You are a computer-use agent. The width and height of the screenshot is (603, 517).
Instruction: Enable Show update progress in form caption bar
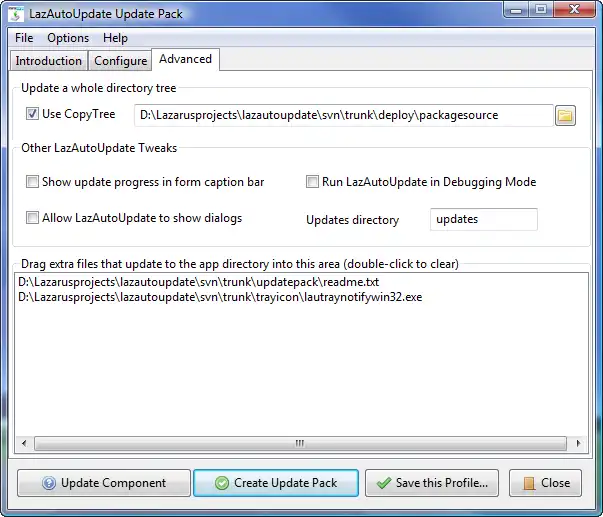point(32,182)
